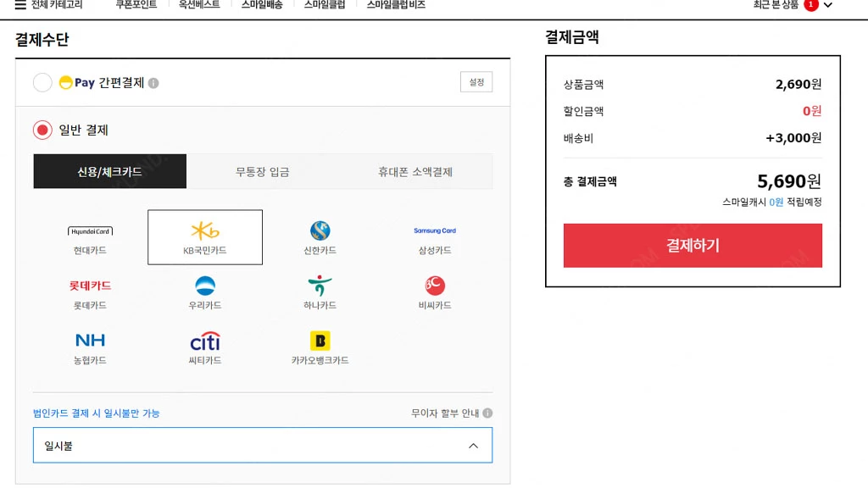
Task: Open 옥션베스트 menu item
Action: coord(199,4)
